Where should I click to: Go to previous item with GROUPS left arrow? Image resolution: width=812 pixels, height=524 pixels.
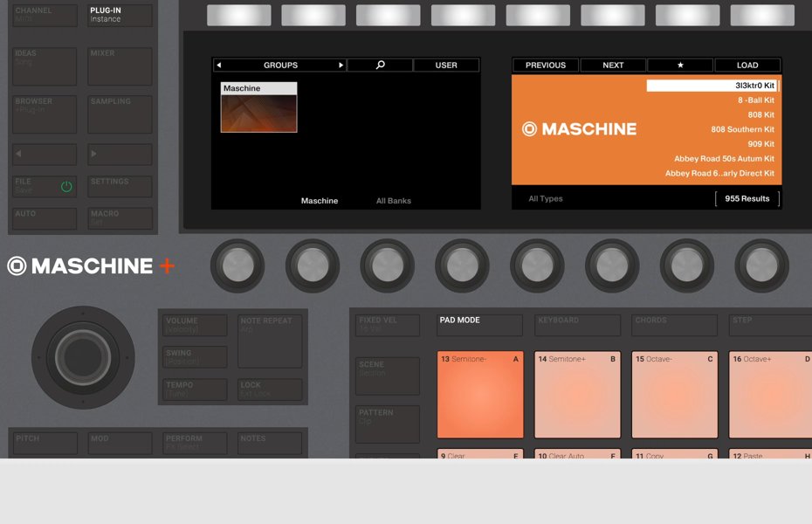coord(219,65)
